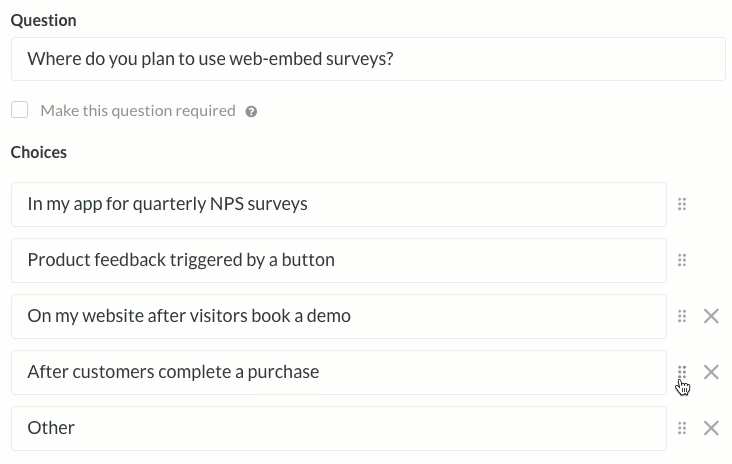Image resolution: width=732 pixels, height=464 pixels.
Task: Edit the 'Product feedback triggered by a button' field
Action: tap(339, 260)
